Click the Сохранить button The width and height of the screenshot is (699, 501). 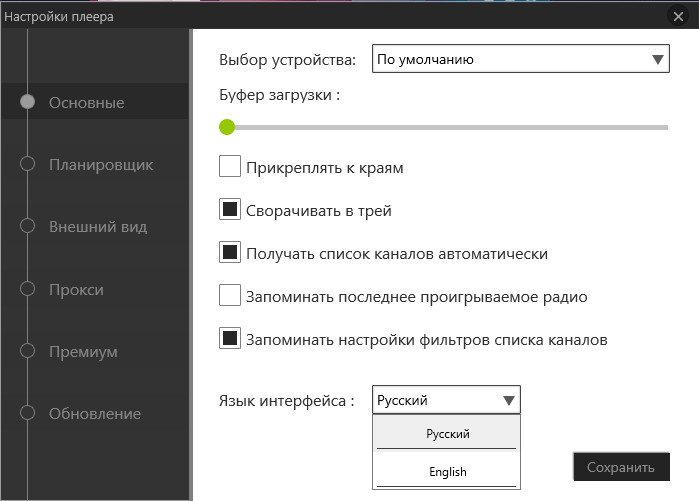(x=621, y=467)
